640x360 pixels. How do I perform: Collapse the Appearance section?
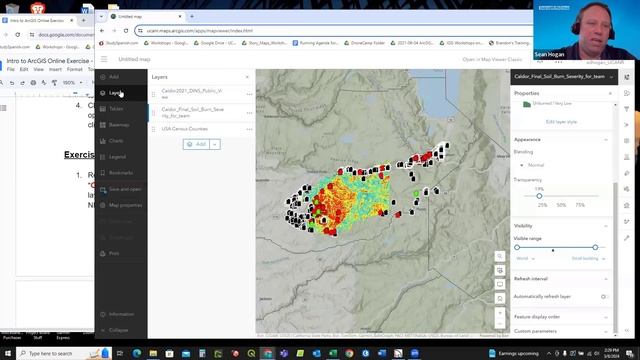tap(606, 140)
